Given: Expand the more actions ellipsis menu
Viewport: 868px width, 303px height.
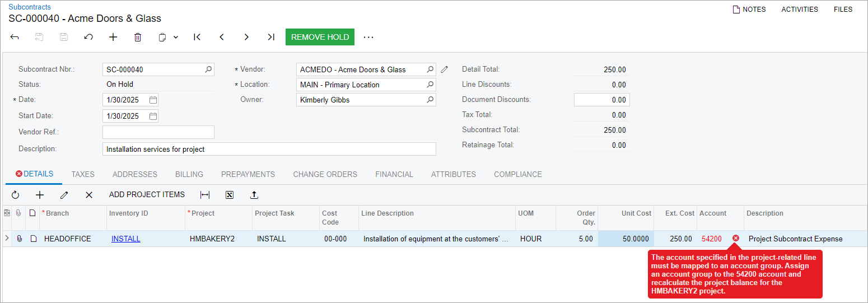Looking at the screenshot, I should 368,37.
